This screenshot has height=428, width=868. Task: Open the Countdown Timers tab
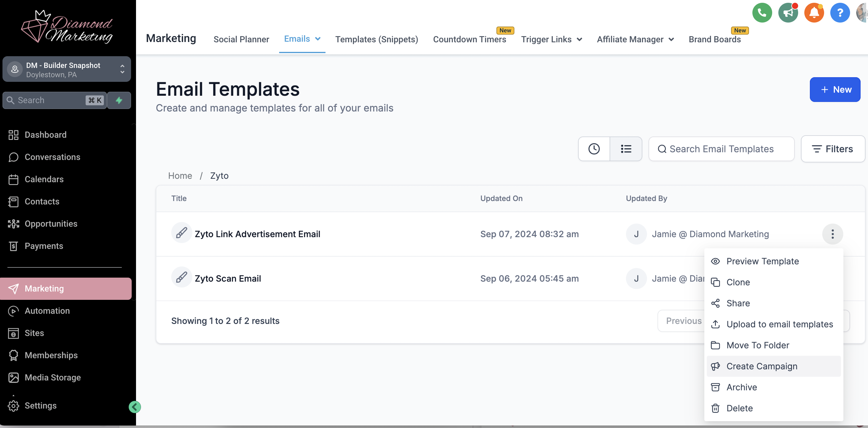(x=469, y=40)
